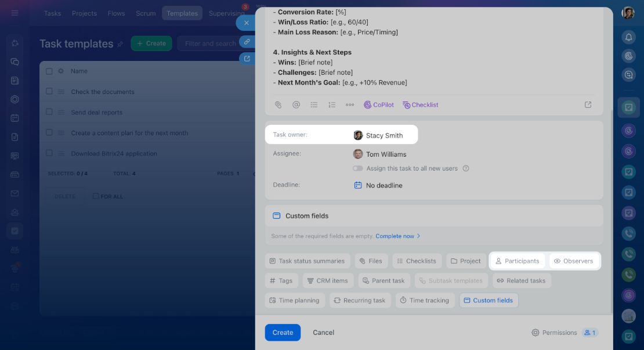Screen dimensions: 644x350
Task: Launch CoPilot in the description editor
Action: 379,104
